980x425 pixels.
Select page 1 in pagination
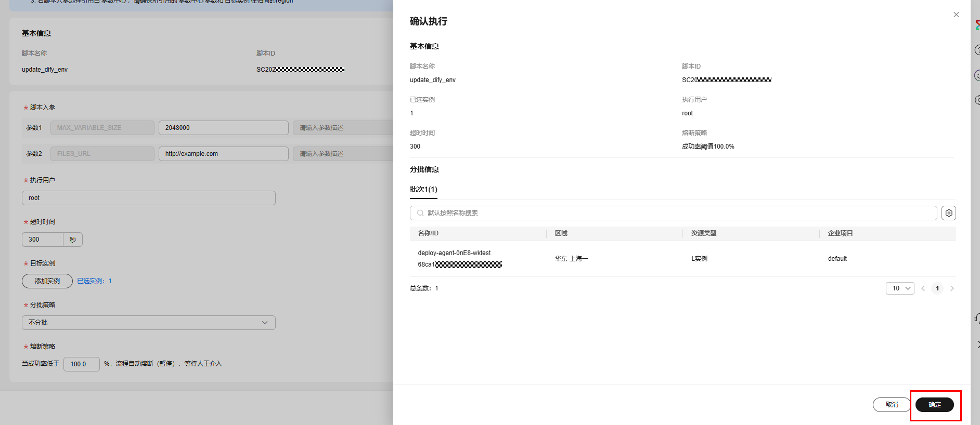click(x=937, y=288)
